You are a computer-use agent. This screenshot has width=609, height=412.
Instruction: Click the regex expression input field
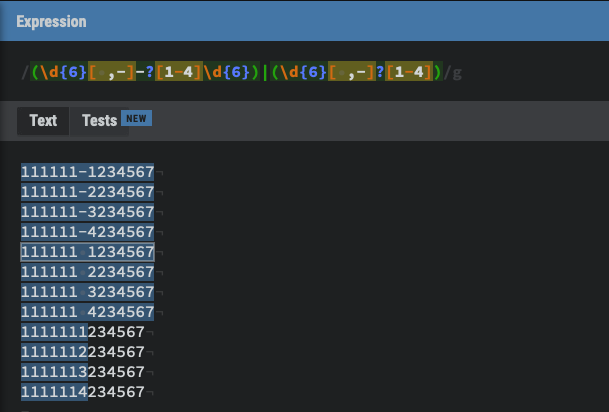(x=242, y=72)
